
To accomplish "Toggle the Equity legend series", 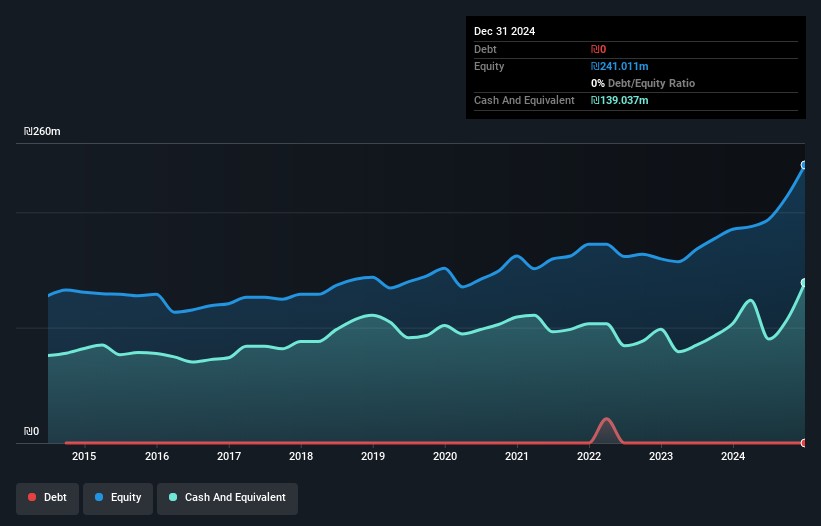I will (x=118, y=497).
